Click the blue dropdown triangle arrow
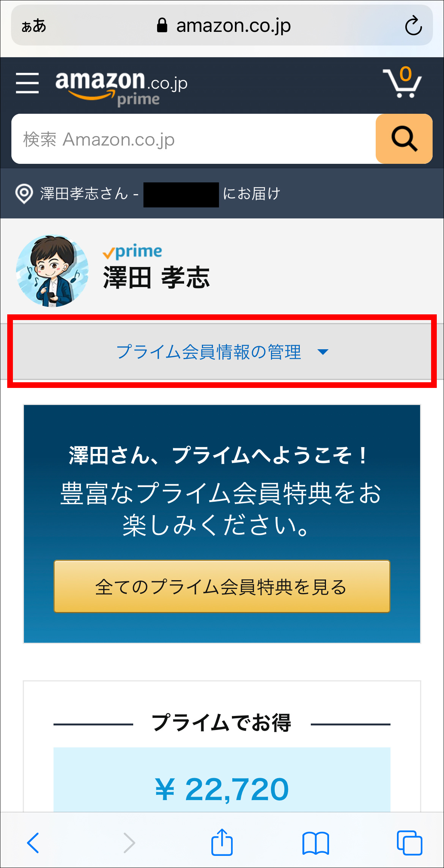444x868 pixels. coord(323,352)
